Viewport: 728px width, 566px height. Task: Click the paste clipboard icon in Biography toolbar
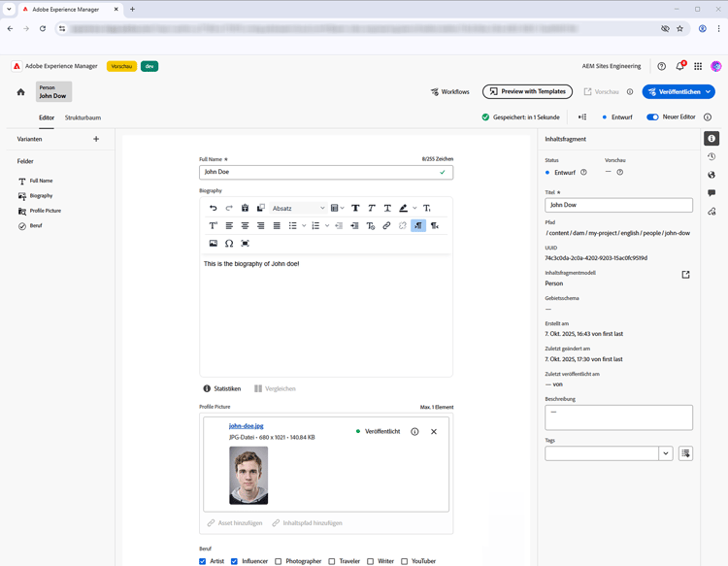pos(246,208)
